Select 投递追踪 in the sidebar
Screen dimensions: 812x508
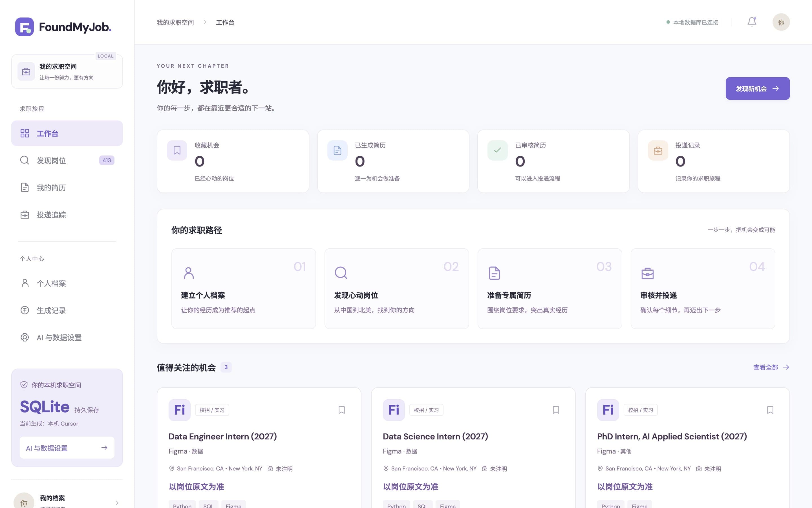(67, 215)
